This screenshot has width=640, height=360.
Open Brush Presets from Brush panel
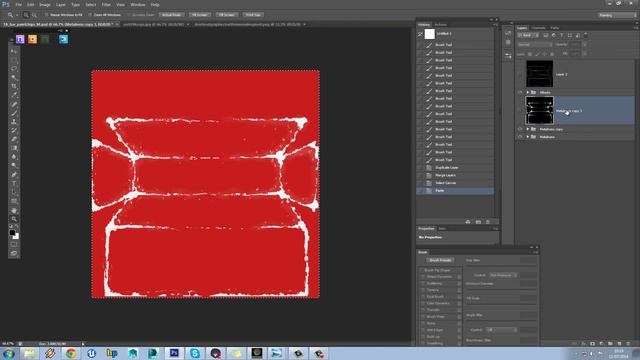pyautogui.click(x=440, y=260)
